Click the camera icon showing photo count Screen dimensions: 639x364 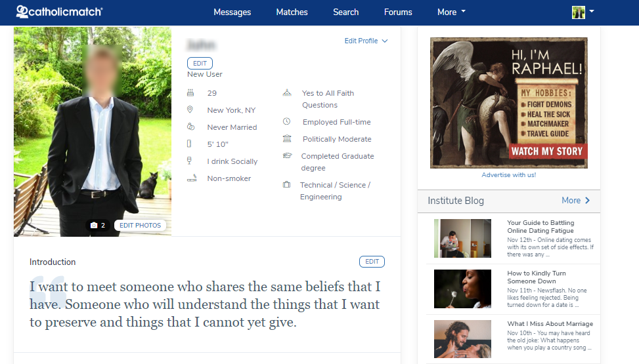94,225
